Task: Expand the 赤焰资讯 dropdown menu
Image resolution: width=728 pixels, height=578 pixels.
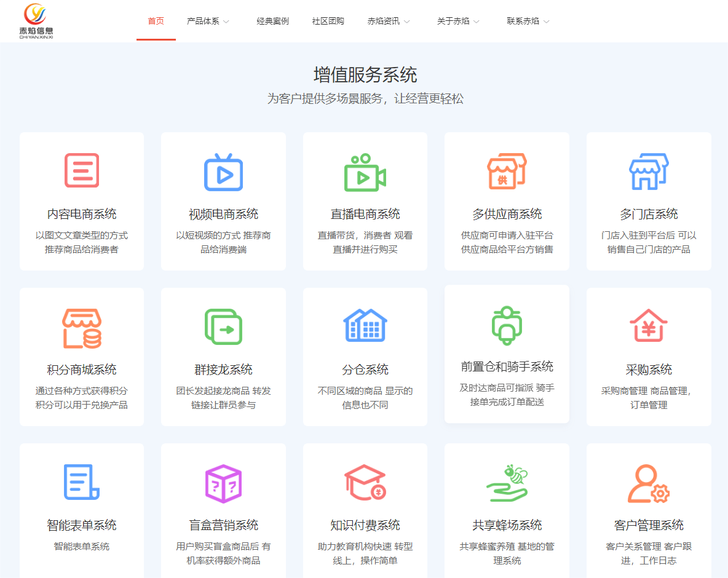Action: 389,22
